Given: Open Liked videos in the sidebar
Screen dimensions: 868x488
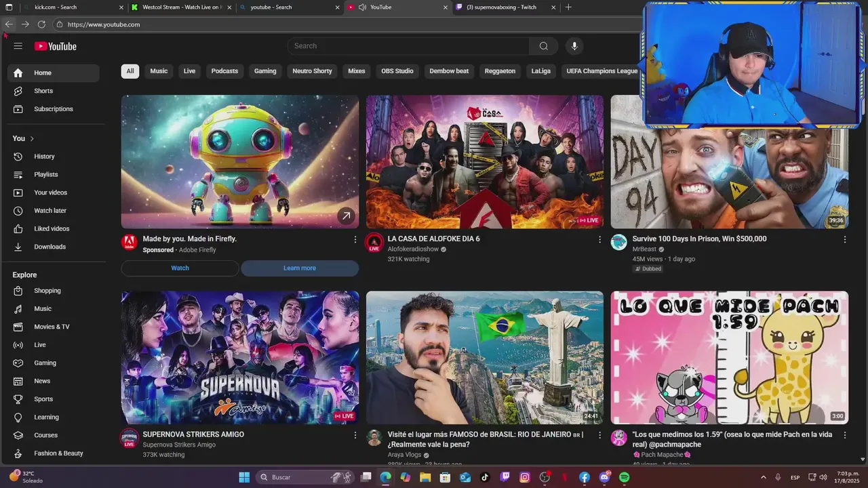Looking at the screenshot, I should (54, 228).
